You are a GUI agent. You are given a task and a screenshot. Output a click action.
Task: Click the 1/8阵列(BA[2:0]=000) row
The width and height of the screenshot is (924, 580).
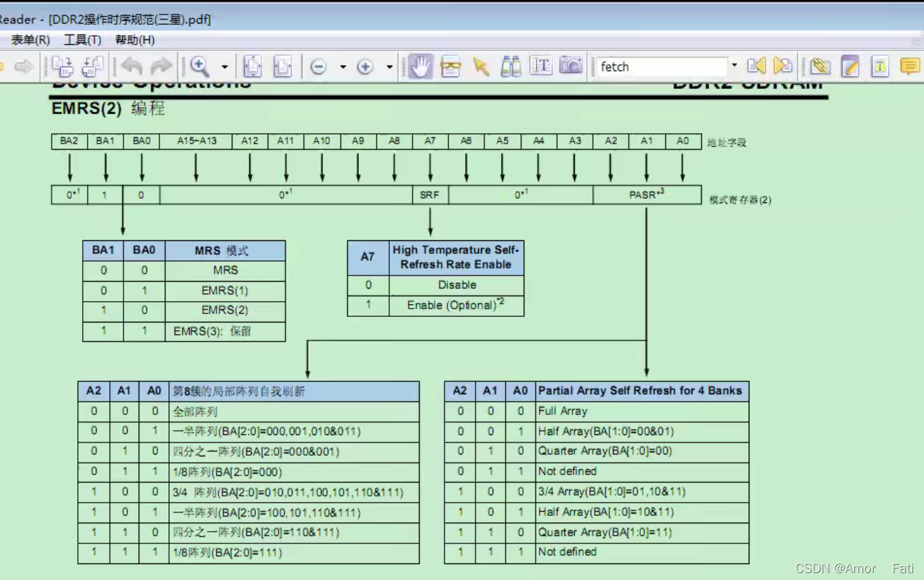pos(248,472)
